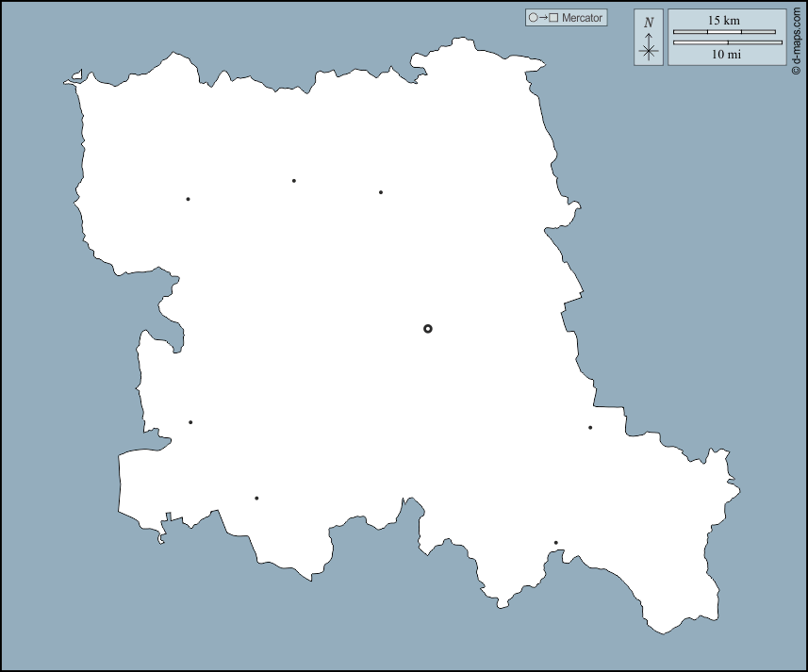Click the southwestern city dot near southern border
The height and width of the screenshot is (672, 808).
point(256,498)
